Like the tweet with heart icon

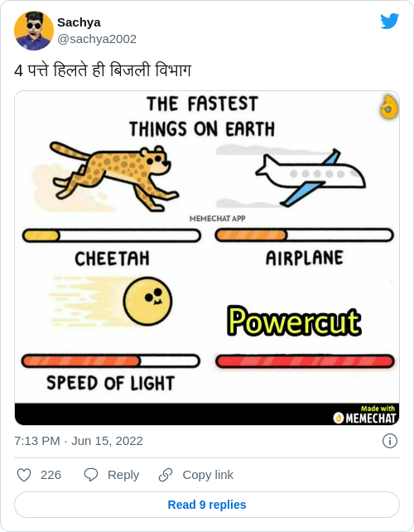coord(24,475)
